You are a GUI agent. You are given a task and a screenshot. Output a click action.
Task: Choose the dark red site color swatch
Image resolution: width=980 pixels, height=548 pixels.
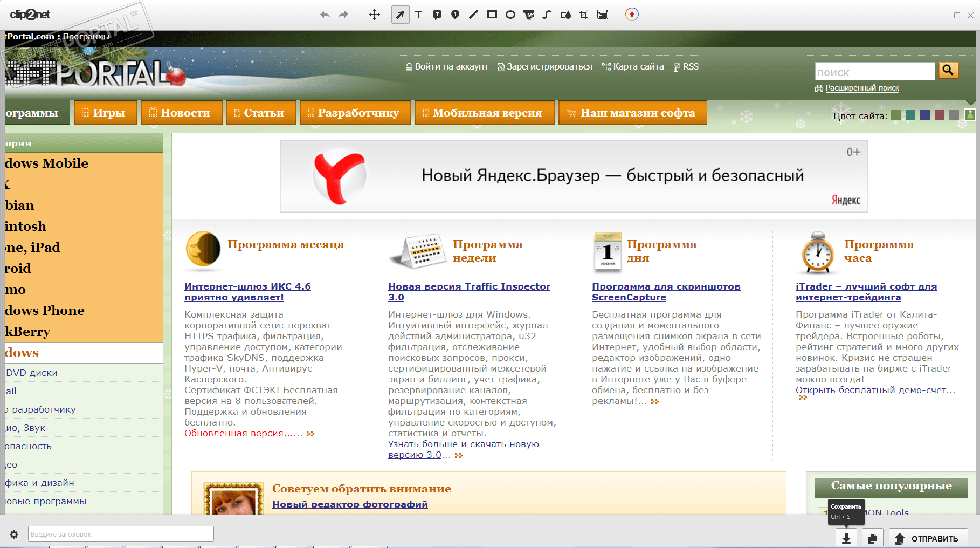[x=940, y=115]
